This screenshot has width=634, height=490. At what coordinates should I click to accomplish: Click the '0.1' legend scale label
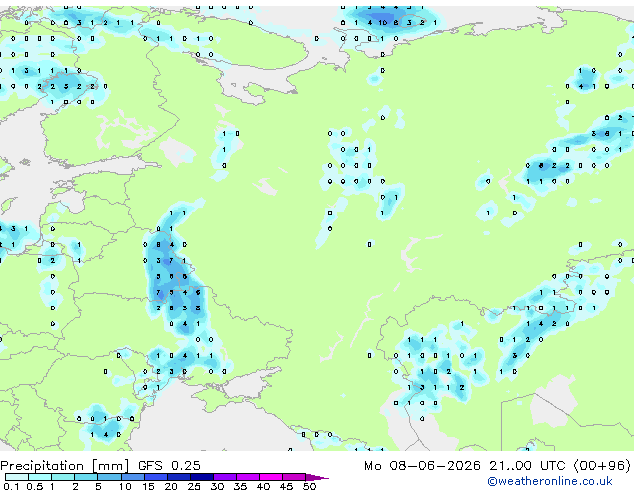[x=11, y=486]
